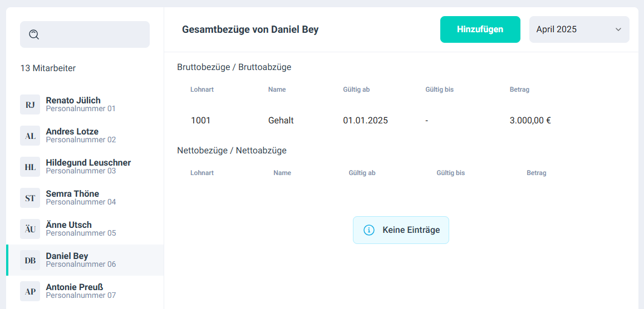Click the search magnifier icon

point(34,34)
